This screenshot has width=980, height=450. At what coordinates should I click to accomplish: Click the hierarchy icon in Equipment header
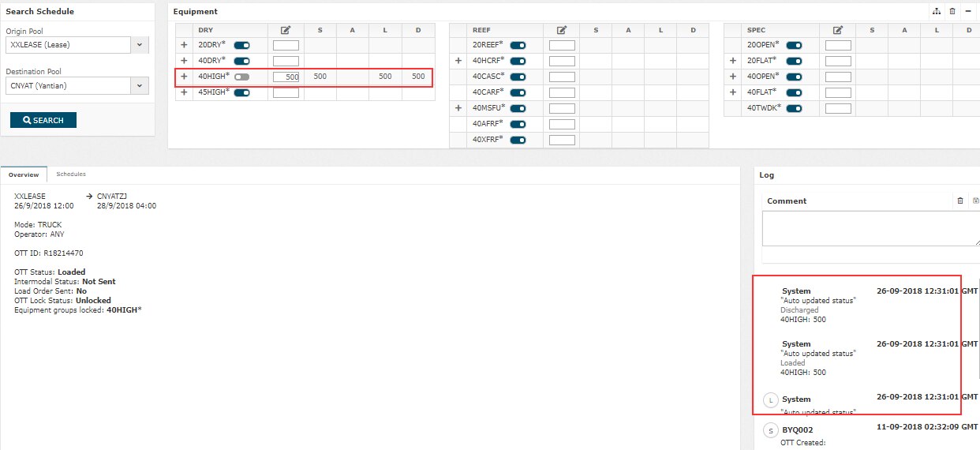[937, 12]
